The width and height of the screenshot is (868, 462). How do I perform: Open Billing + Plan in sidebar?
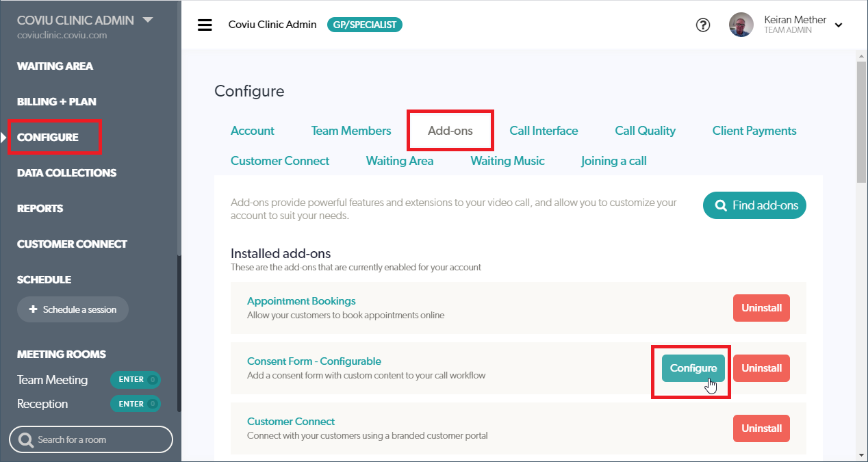click(x=57, y=102)
